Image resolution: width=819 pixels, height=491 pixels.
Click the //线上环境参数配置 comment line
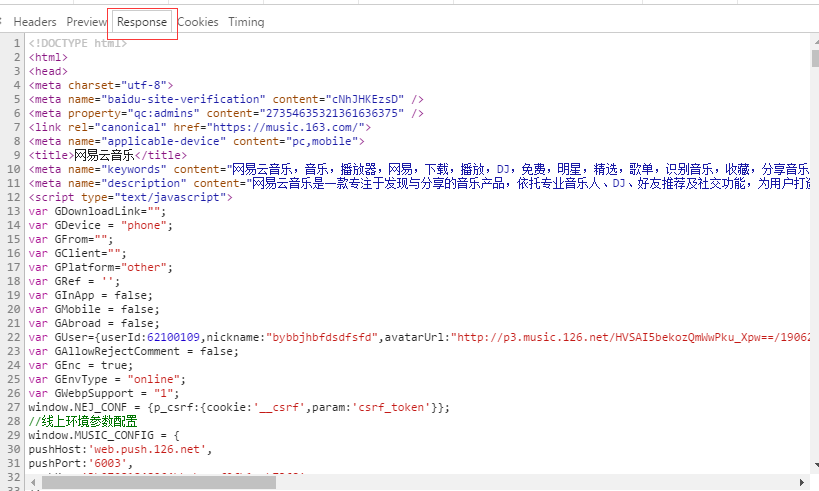click(83, 421)
